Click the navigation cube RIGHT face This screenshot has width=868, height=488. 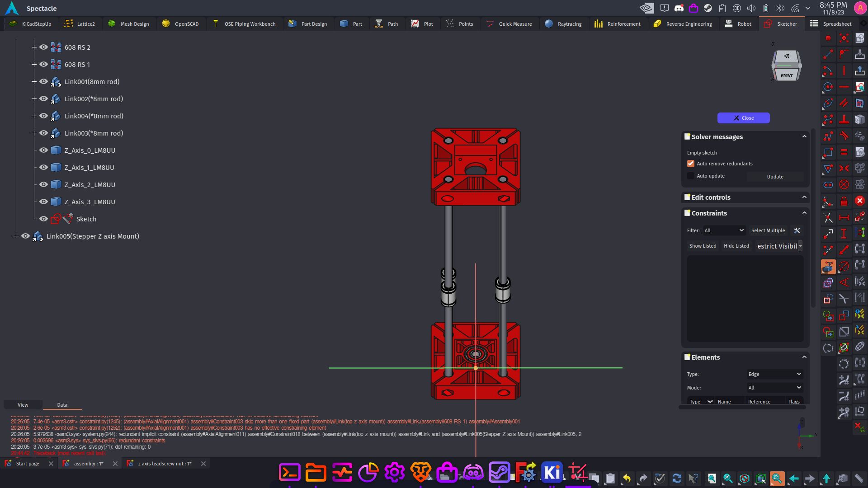[787, 75]
